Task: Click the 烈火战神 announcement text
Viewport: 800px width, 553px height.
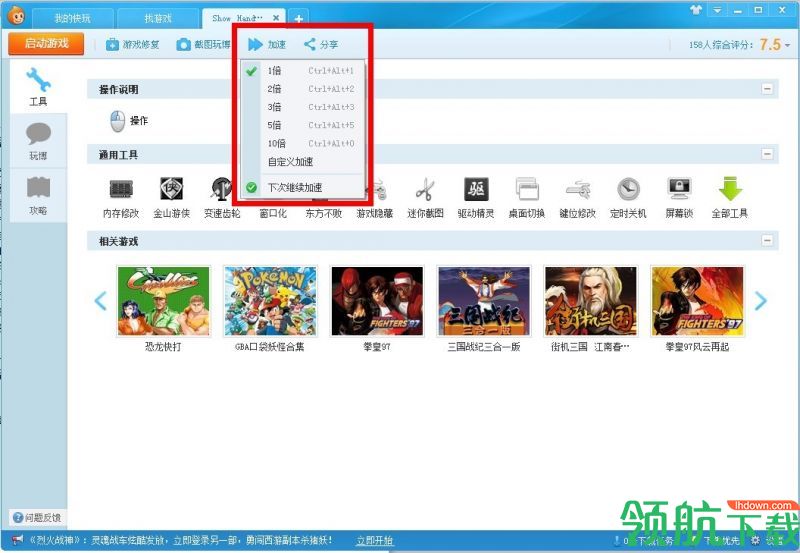Action: [181, 540]
